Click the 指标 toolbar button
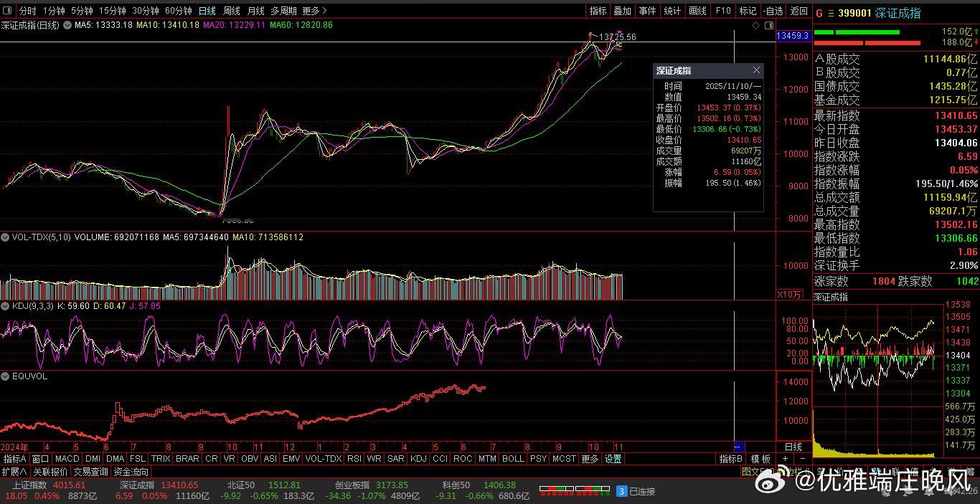Viewport: 980px width, 504px height. click(598, 11)
